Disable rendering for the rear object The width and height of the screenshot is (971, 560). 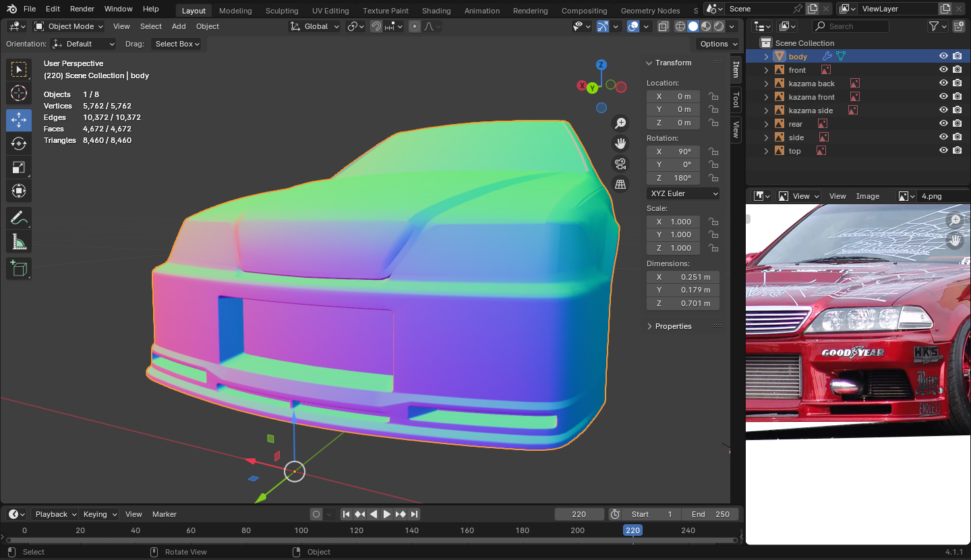coord(958,124)
